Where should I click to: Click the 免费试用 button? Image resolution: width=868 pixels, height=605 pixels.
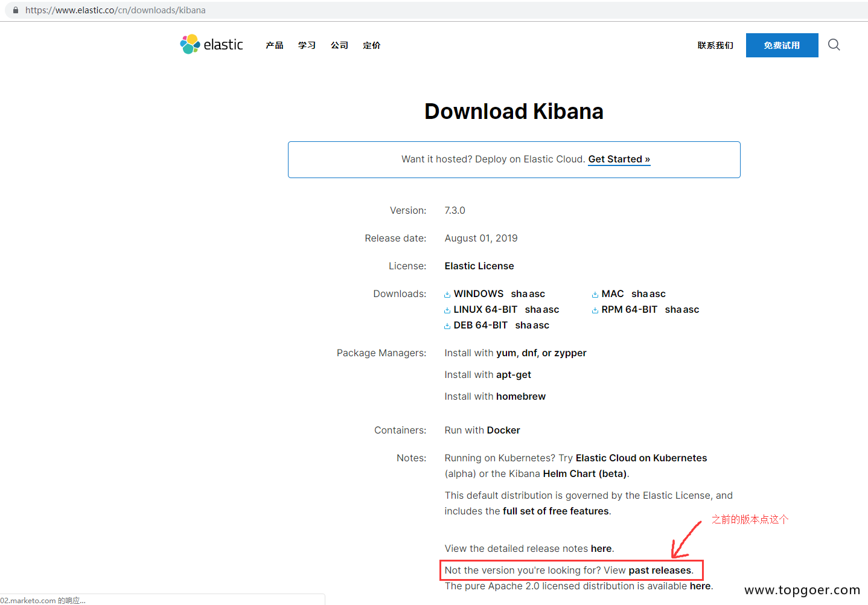[782, 45]
